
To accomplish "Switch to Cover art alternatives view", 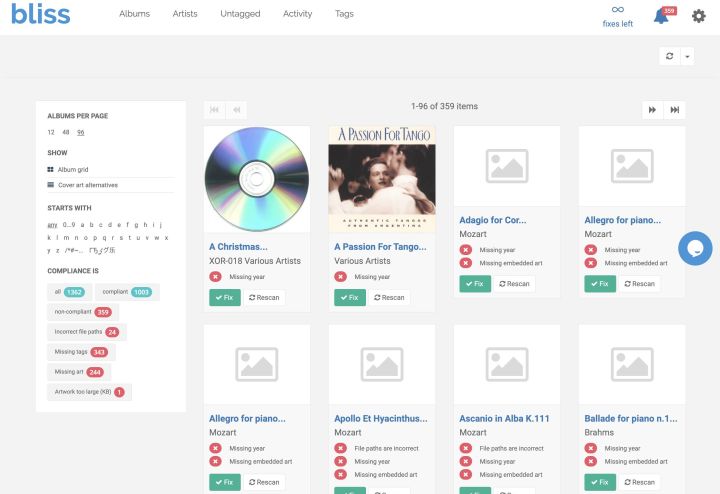I will [x=86, y=185].
